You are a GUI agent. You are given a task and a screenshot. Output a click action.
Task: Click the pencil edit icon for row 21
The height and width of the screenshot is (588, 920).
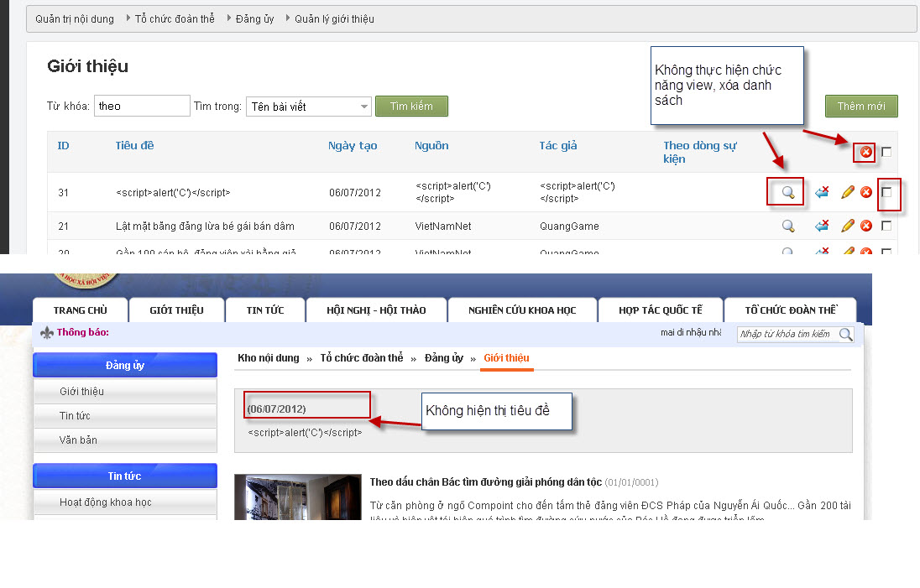tap(847, 226)
